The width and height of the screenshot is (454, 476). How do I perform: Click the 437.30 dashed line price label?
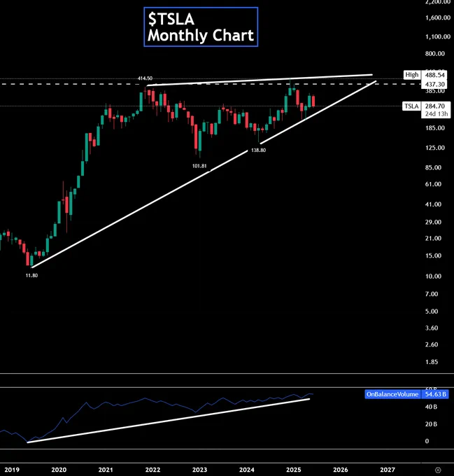point(434,84)
